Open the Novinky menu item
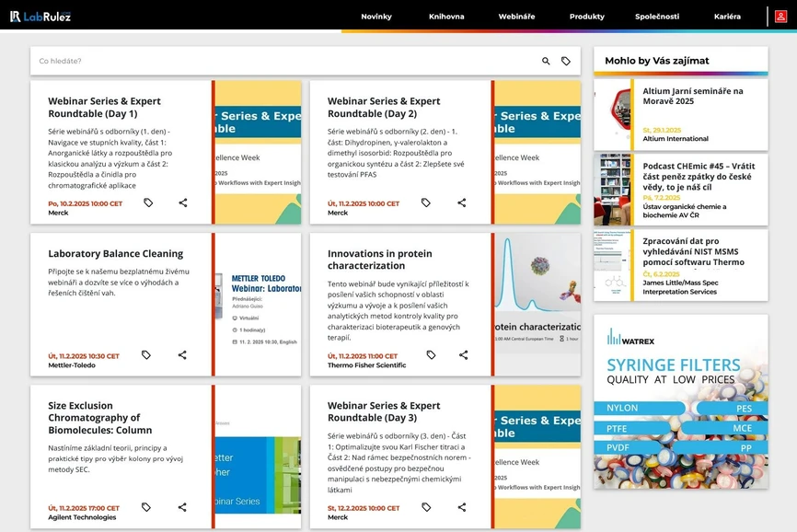 pyautogui.click(x=376, y=17)
